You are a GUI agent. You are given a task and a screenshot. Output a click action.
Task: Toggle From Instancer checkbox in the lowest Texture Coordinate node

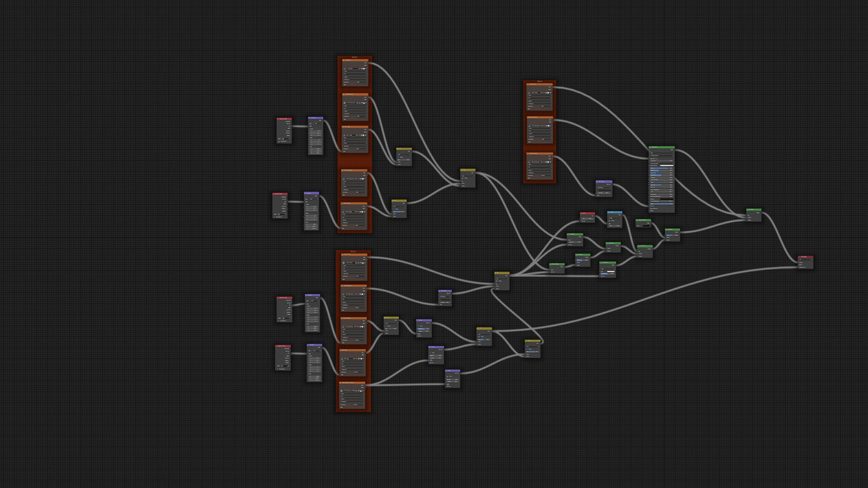point(278,369)
